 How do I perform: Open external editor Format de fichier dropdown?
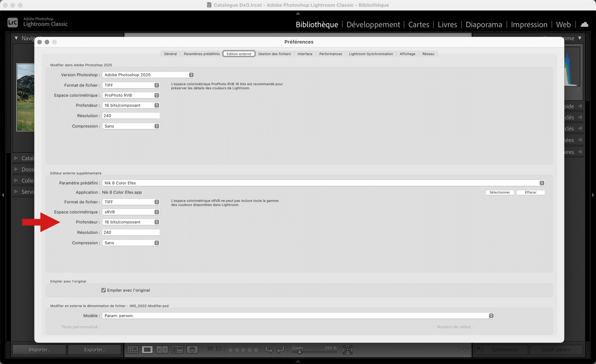[131, 202]
